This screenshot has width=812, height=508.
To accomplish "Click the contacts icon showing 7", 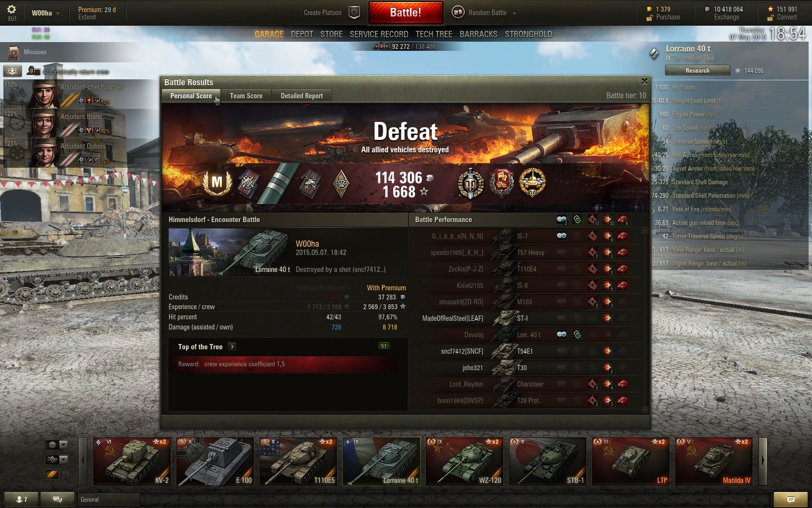I will [22, 499].
